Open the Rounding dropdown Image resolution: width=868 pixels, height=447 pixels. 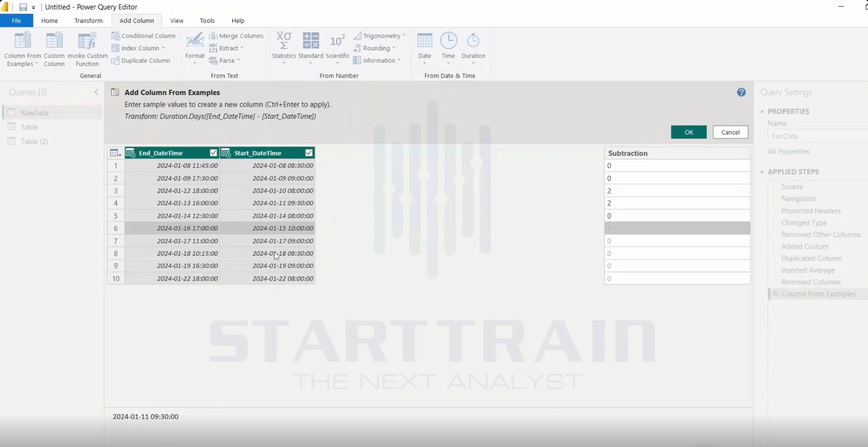[x=374, y=48]
